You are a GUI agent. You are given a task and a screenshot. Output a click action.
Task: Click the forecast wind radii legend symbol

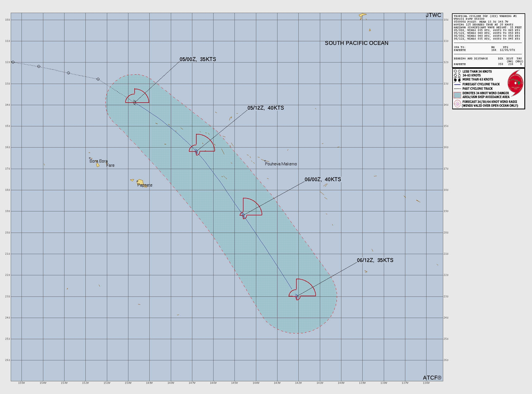point(457,104)
